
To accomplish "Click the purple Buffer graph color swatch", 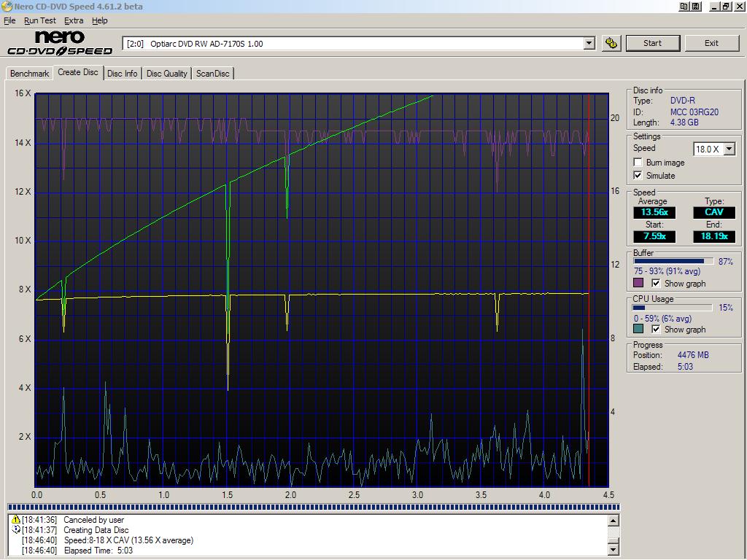I will 638,283.
